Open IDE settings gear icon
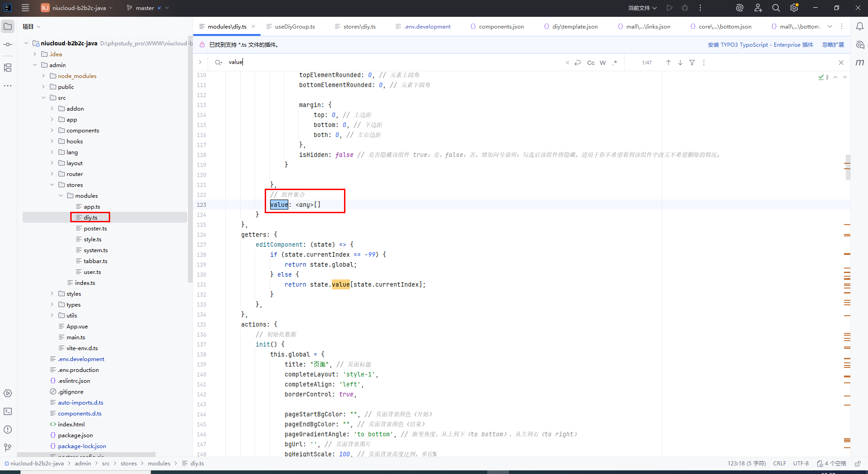The width and height of the screenshot is (868, 474). [794, 8]
